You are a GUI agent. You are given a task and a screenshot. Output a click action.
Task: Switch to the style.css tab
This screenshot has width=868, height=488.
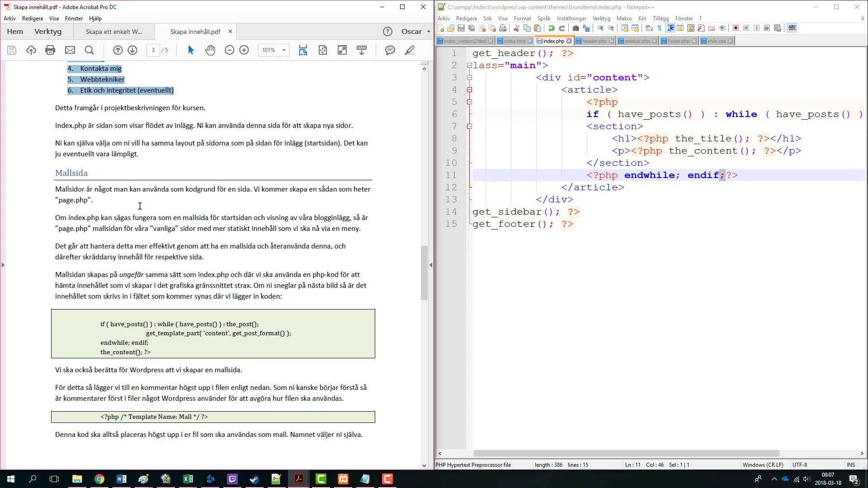click(717, 41)
